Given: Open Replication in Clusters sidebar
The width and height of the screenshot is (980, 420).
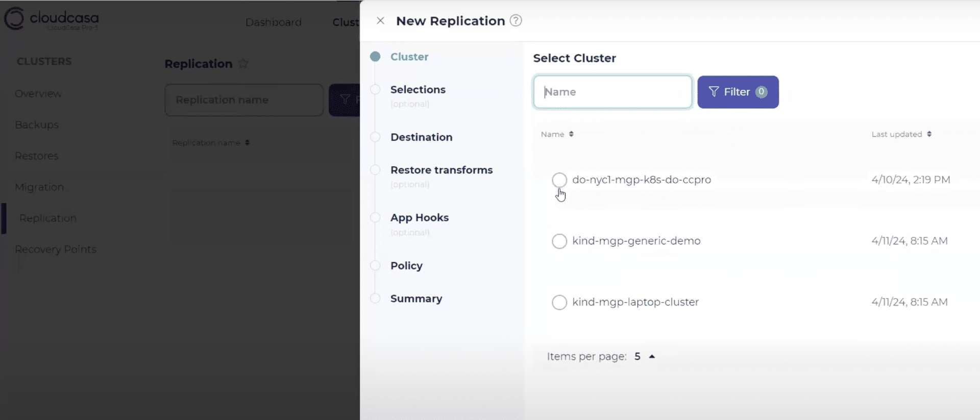Looking at the screenshot, I should 48,218.
